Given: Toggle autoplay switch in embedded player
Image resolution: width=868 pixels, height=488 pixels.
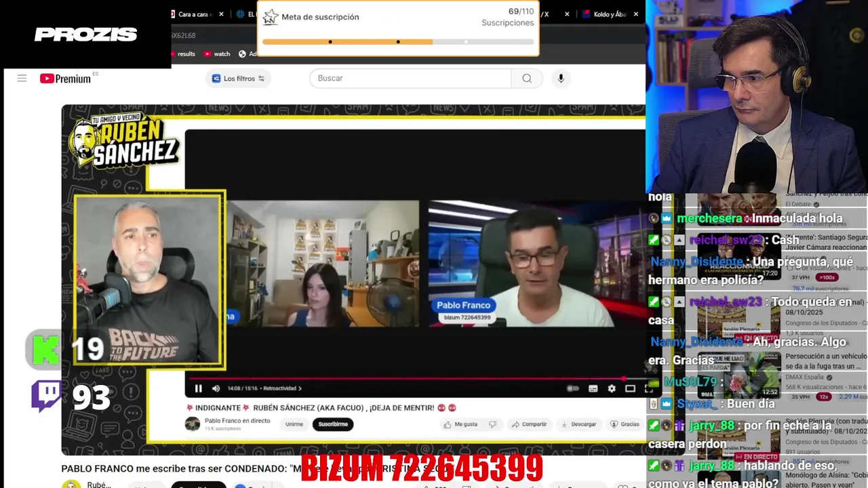Looking at the screenshot, I should [x=573, y=388].
